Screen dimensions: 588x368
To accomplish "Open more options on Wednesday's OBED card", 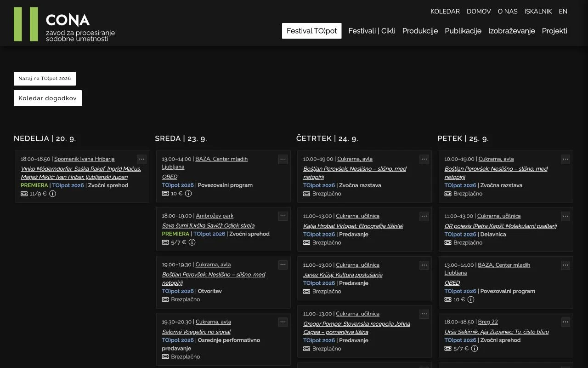I will coord(283,159).
